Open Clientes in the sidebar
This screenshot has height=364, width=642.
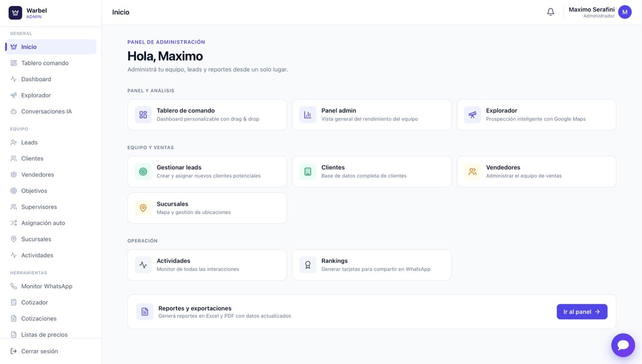[x=51, y=159]
